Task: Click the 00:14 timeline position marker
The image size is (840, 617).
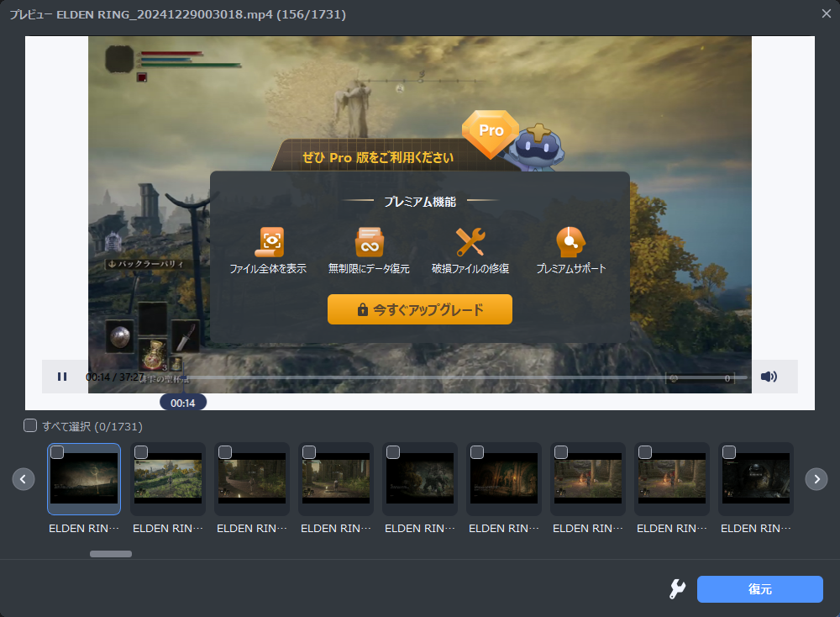Action: point(183,403)
